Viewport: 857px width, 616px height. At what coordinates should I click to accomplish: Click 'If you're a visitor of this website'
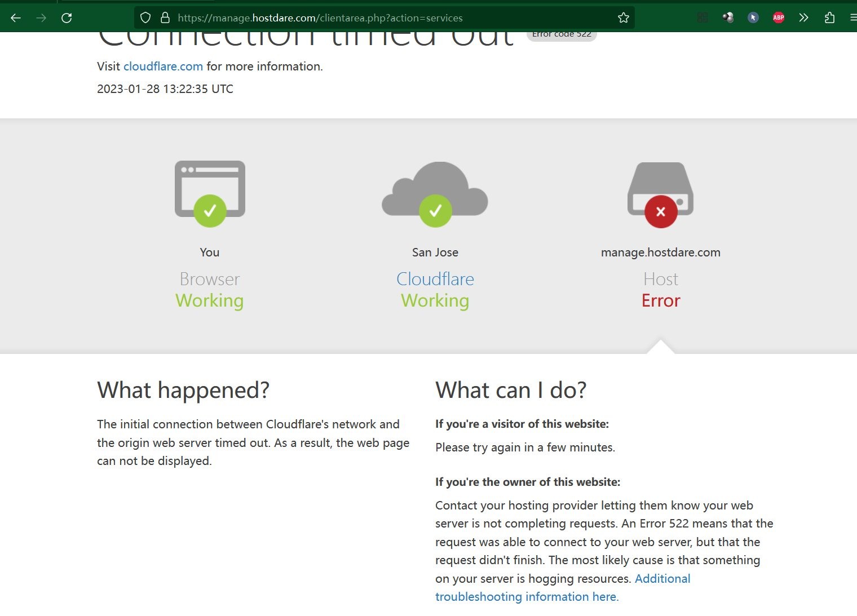(522, 424)
